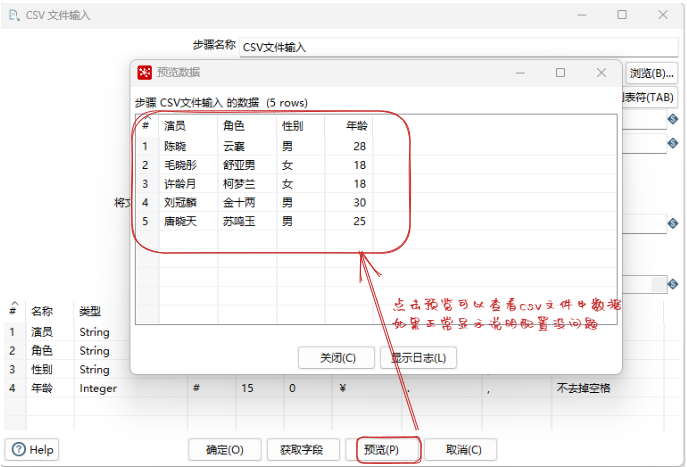This screenshot has height=467, width=687.
Task: Select preview cell 刘冠麟
Action: [180, 202]
